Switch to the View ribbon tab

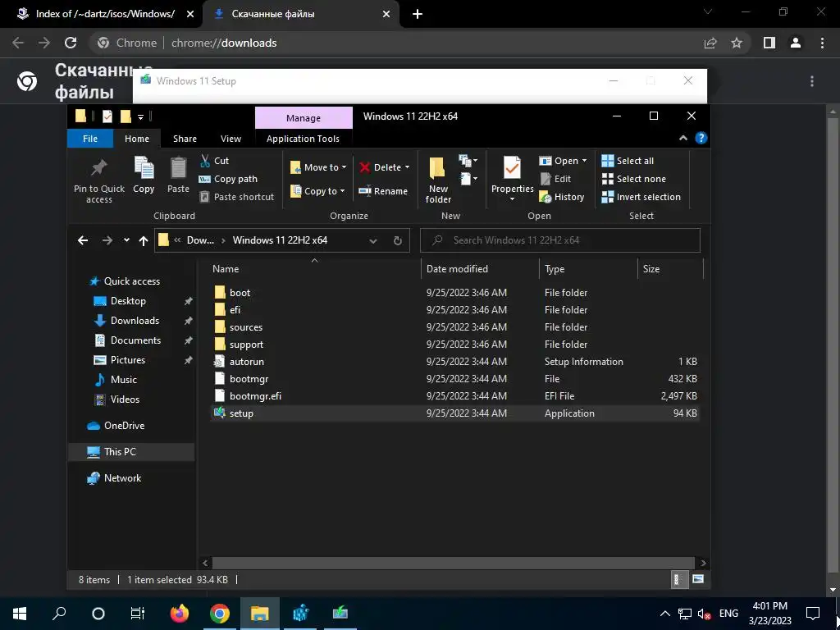231,139
